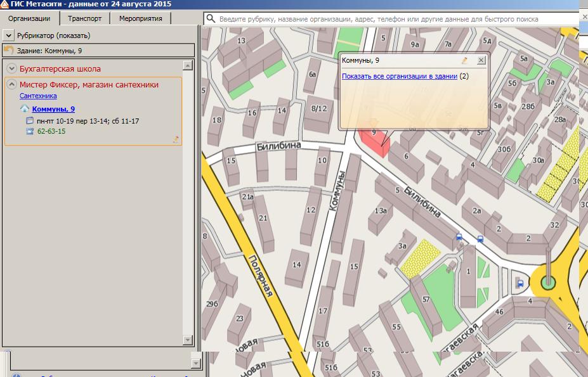Click Показать все организации в здании link
This screenshot has width=588, height=377.
click(x=399, y=76)
